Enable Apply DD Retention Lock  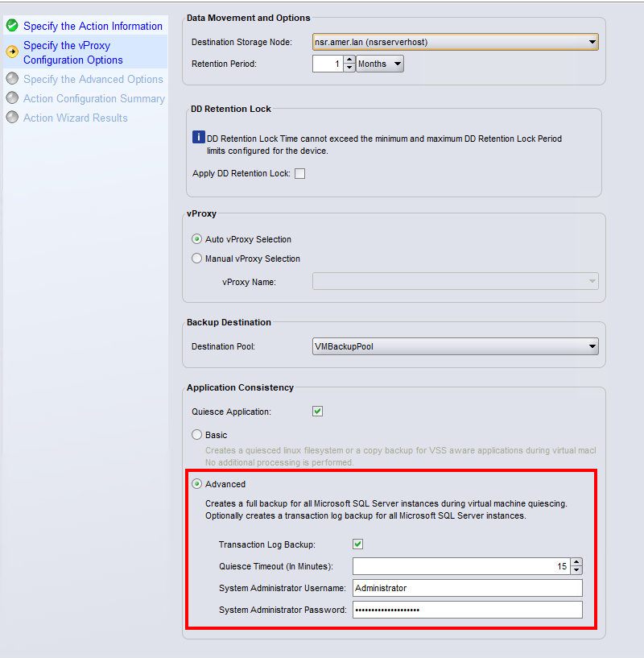click(299, 173)
